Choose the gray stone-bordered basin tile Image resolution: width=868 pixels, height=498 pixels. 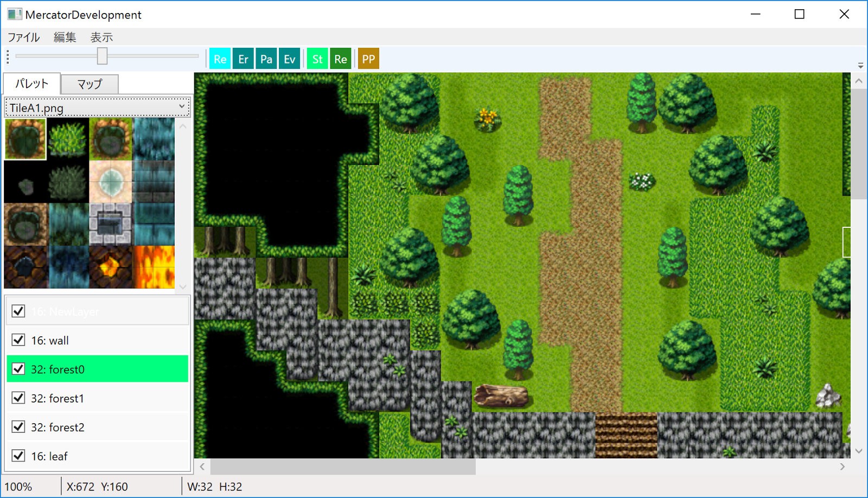coord(111,225)
